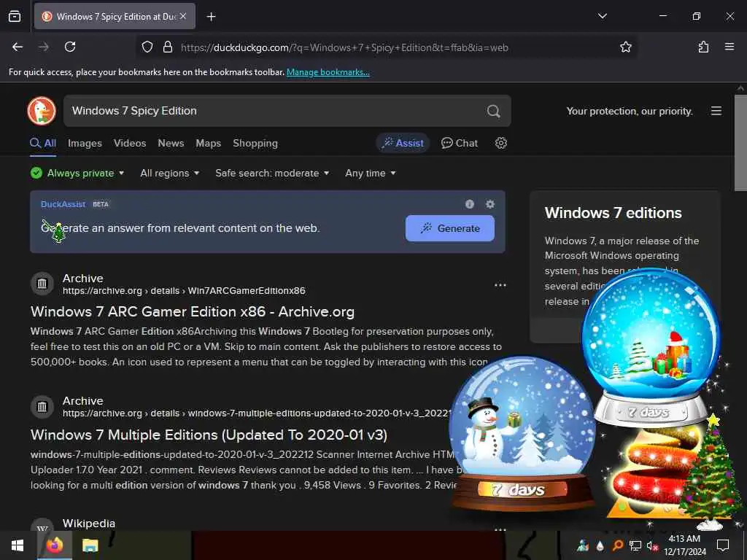Switch to the Maps tab
The width and height of the screenshot is (747, 560).
pyautogui.click(x=208, y=144)
